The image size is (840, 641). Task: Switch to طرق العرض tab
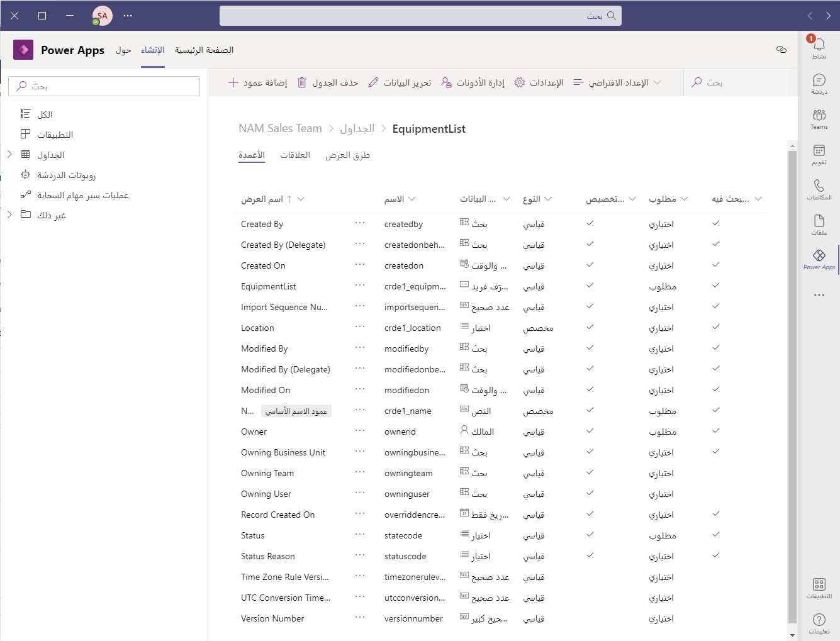[x=347, y=155]
